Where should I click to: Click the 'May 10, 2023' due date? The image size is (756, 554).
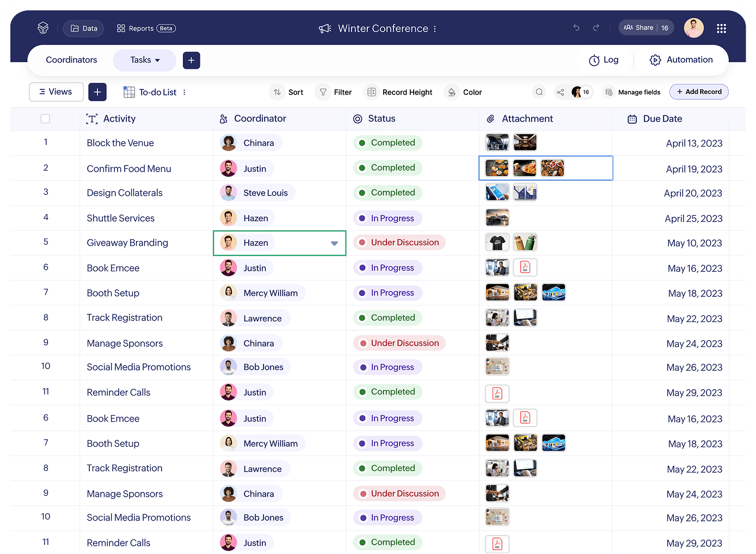tap(694, 243)
